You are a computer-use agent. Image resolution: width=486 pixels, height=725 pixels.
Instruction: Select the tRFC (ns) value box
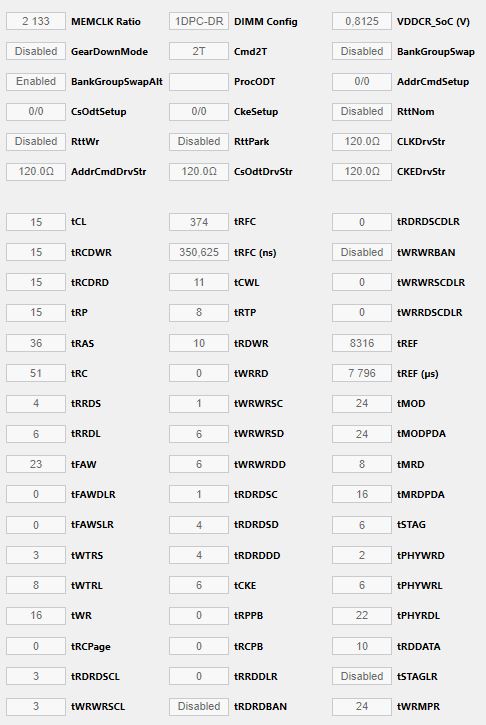[199, 252]
